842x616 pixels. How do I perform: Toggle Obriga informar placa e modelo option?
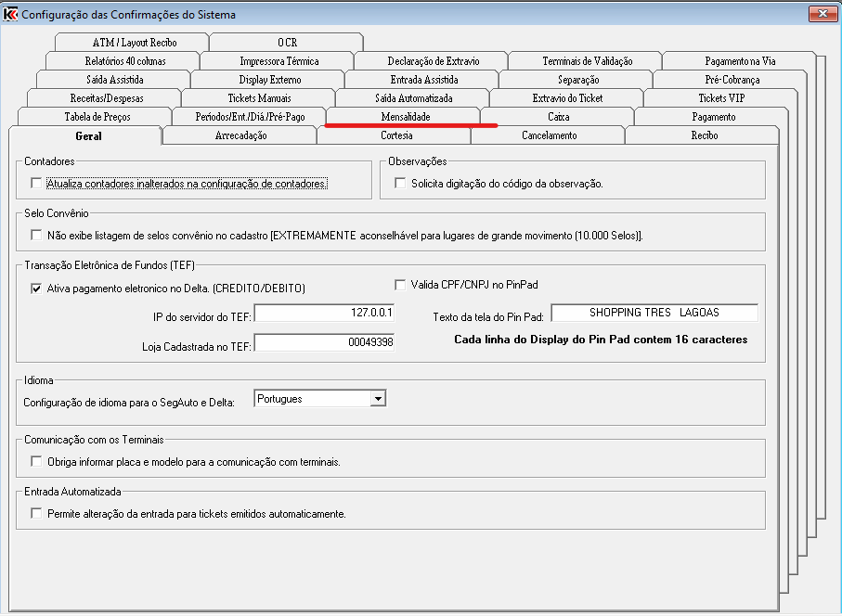37,461
